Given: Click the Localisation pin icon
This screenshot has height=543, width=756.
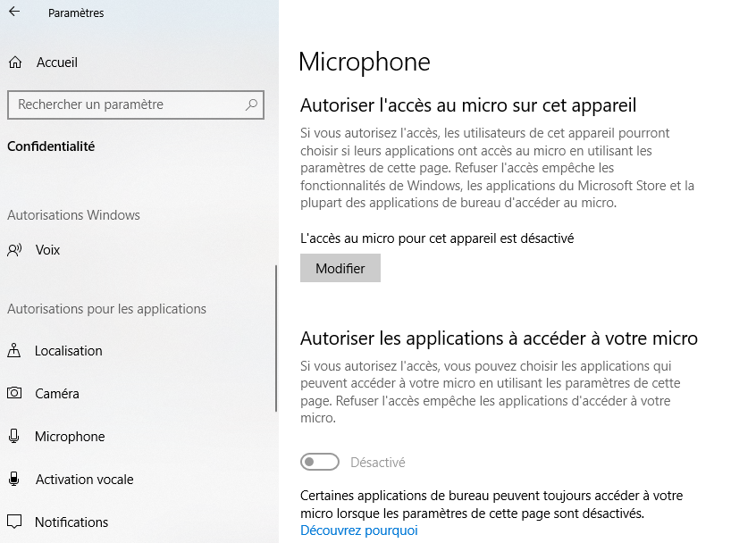Looking at the screenshot, I should click(x=14, y=350).
